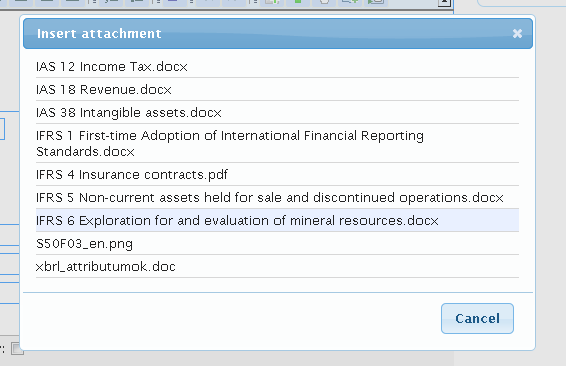Click the Insert attachment title bar
The image size is (566, 366).
pyautogui.click(x=278, y=34)
